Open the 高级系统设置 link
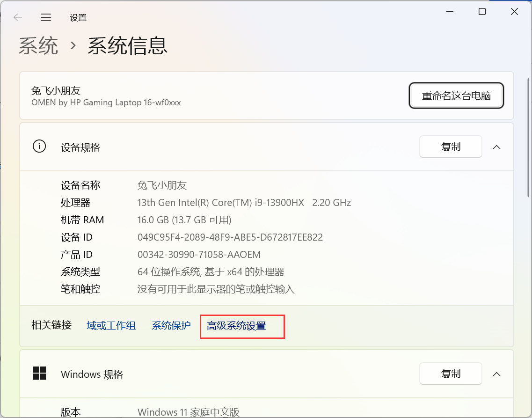Screen dimensions: 532x418 pyautogui.click(x=236, y=326)
